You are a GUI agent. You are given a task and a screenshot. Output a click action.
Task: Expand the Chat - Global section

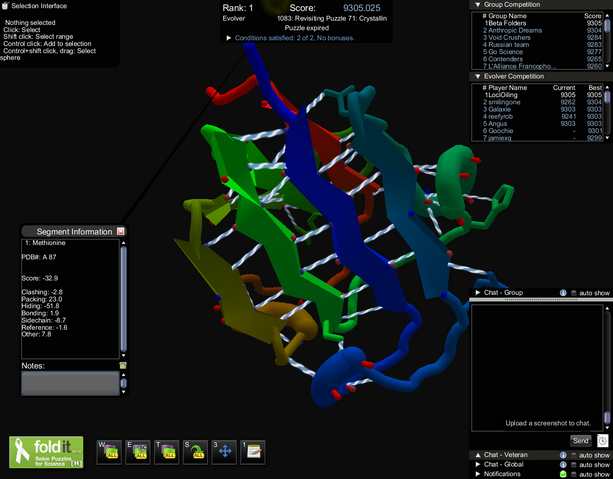(477, 465)
